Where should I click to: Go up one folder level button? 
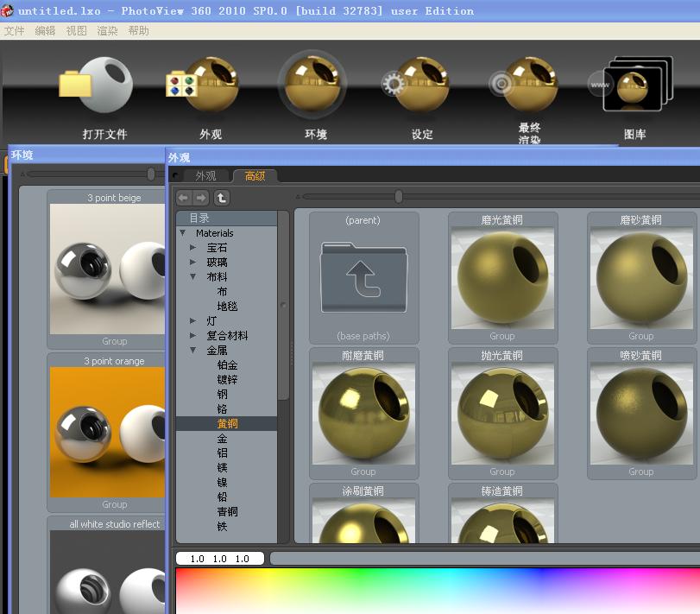pos(222,198)
